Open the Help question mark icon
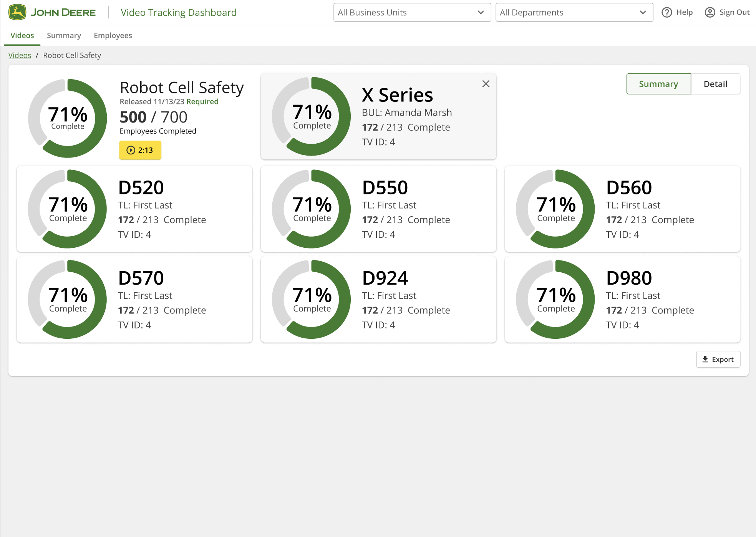 pyautogui.click(x=667, y=12)
